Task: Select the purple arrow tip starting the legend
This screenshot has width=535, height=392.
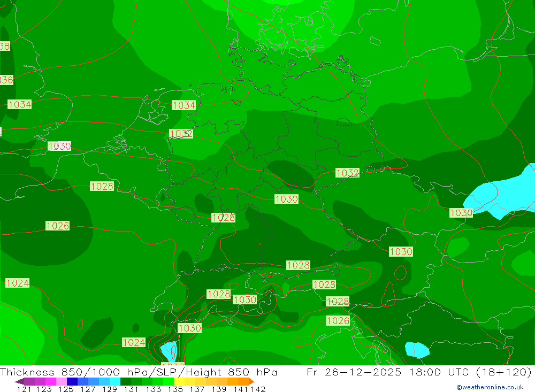Action: (x=19, y=381)
